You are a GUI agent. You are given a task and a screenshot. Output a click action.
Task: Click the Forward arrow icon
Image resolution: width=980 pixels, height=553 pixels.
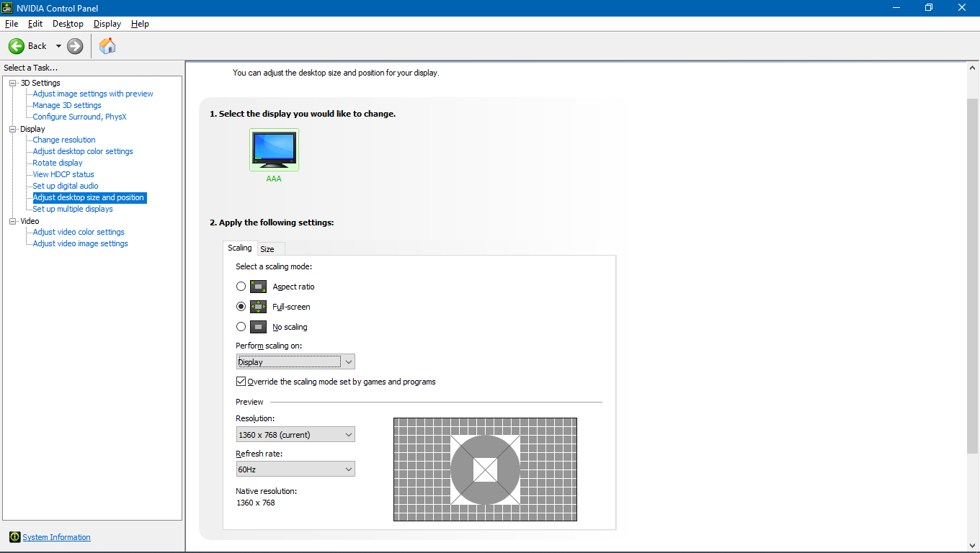(x=75, y=46)
